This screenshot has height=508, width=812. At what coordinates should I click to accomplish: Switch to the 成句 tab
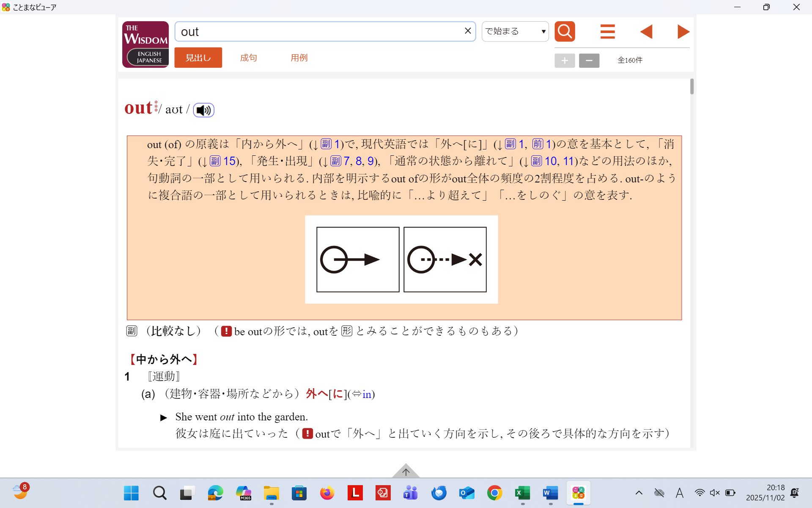[x=248, y=58]
